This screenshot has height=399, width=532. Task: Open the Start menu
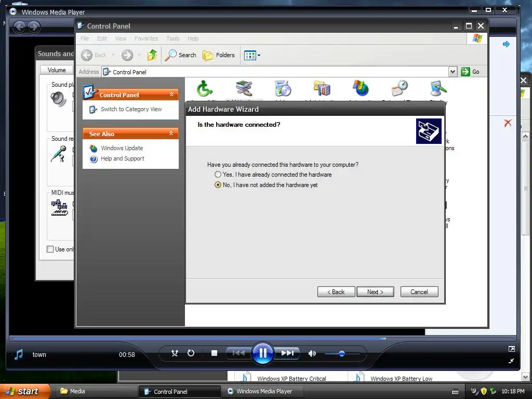point(24,391)
